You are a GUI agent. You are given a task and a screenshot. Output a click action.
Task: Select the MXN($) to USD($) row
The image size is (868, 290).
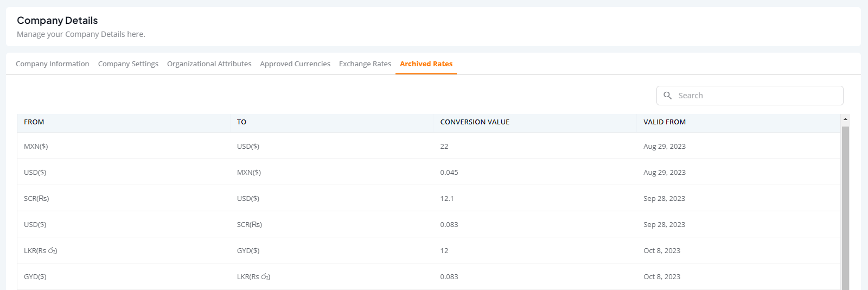pyautogui.click(x=429, y=146)
